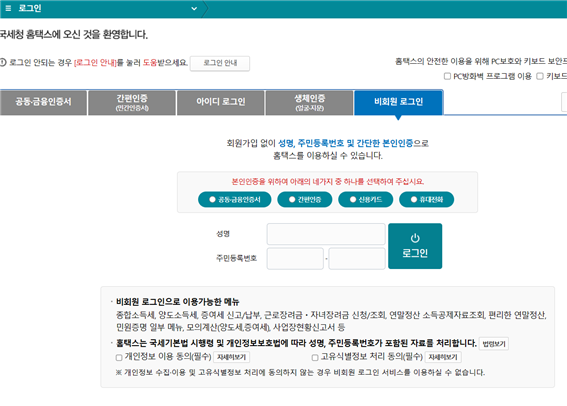Focus second 주민등록번호 input box
This screenshot has height=406, width=567.
[x=357, y=258]
